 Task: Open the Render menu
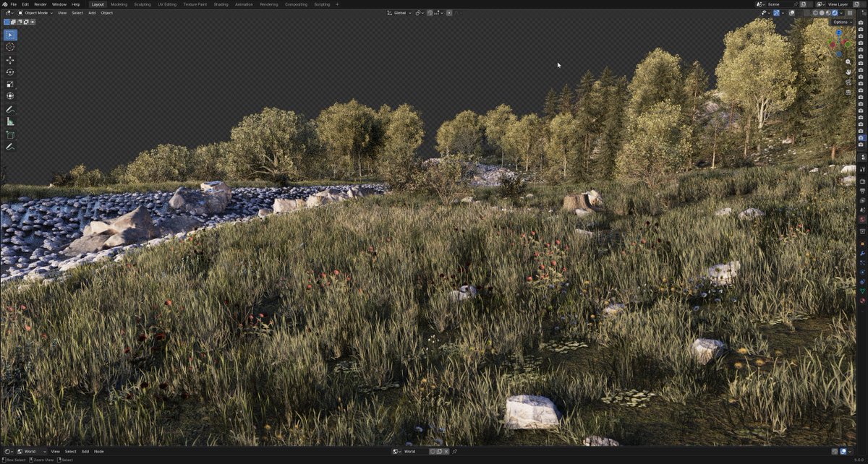(41, 4)
